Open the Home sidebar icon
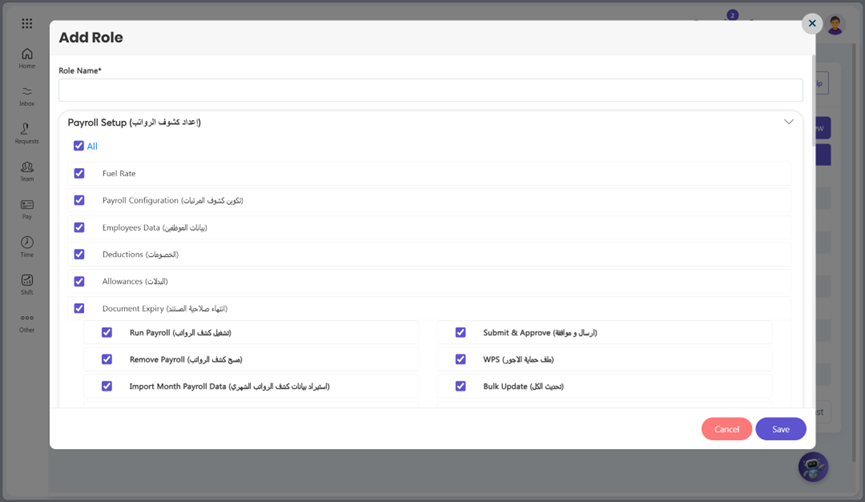Image resolution: width=865 pixels, height=502 pixels. [27, 54]
